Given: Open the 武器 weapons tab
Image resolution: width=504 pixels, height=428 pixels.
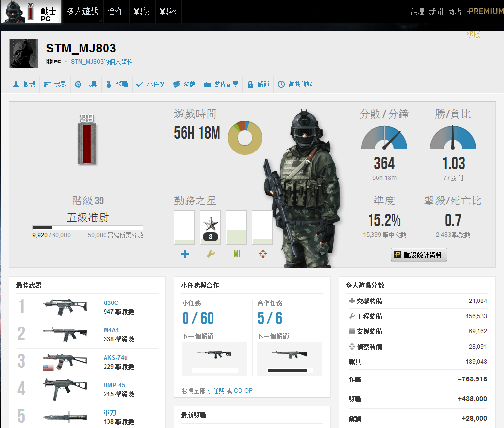Looking at the screenshot, I should 54,84.
